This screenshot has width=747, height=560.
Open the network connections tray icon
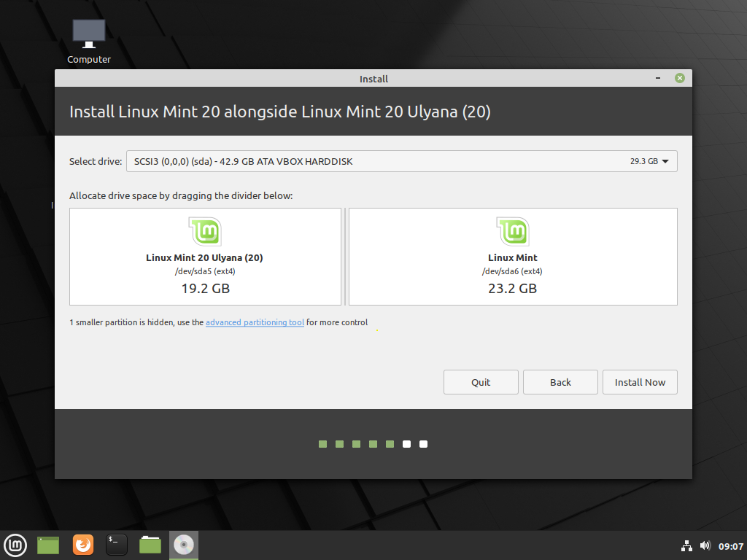[x=686, y=545]
